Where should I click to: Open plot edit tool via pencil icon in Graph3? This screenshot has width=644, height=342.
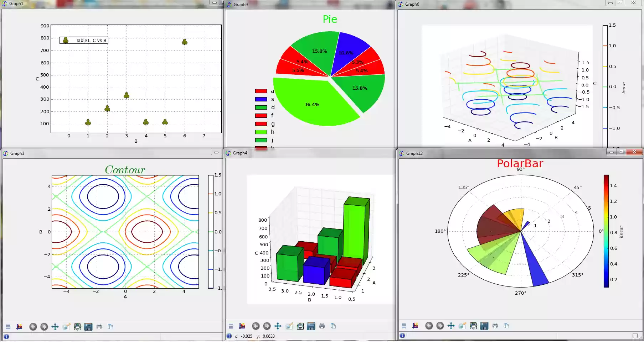[67, 326]
